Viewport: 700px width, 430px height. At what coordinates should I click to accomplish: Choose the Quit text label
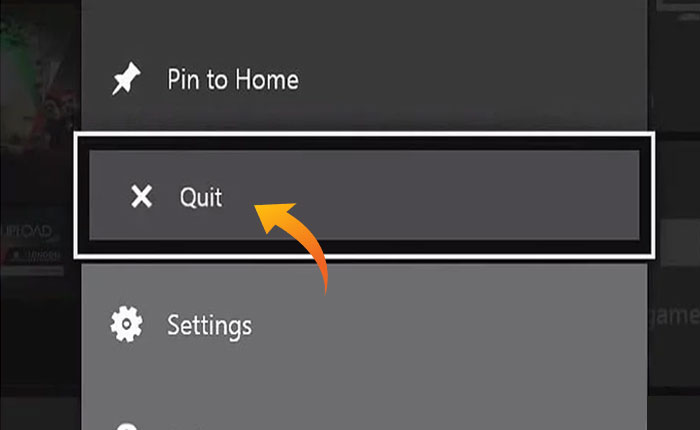[x=201, y=197]
